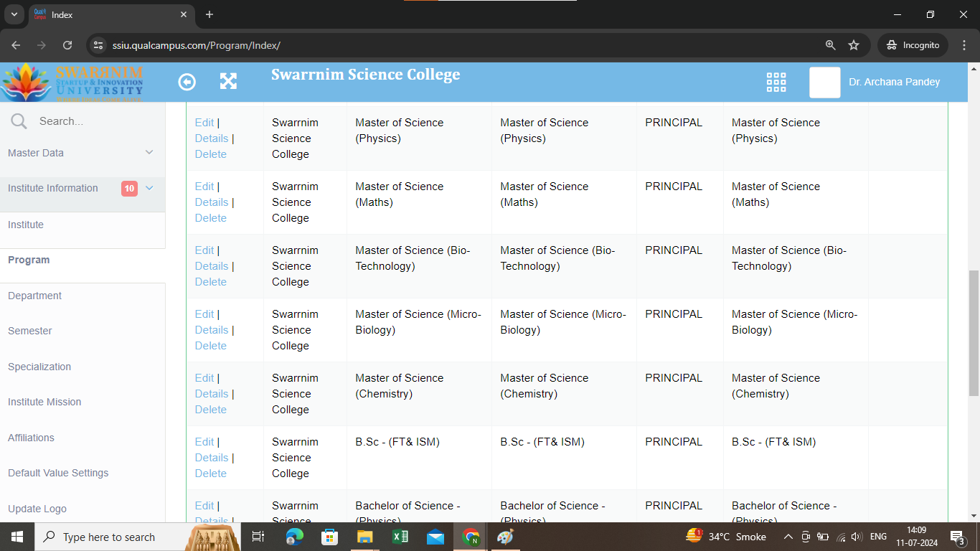Viewport: 980px width, 551px height.
Task: Toggle fullscreen with the expand arrows icon
Action: (228, 81)
